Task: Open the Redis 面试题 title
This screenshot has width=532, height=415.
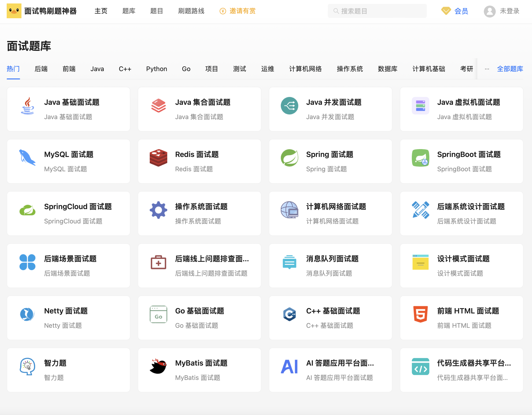Action: click(x=197, y=154)
